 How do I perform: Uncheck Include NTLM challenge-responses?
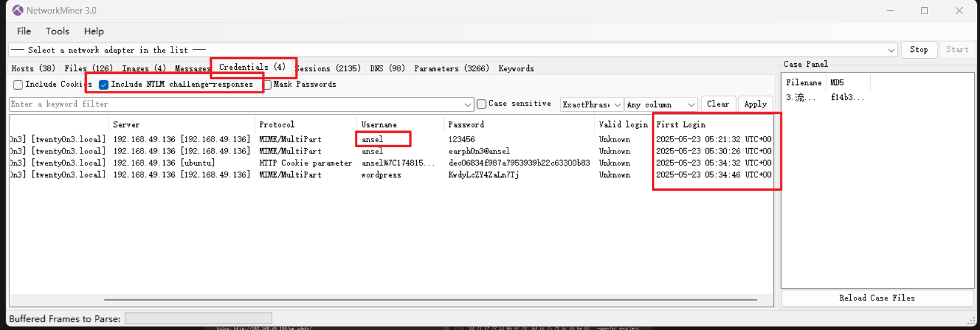103,84
